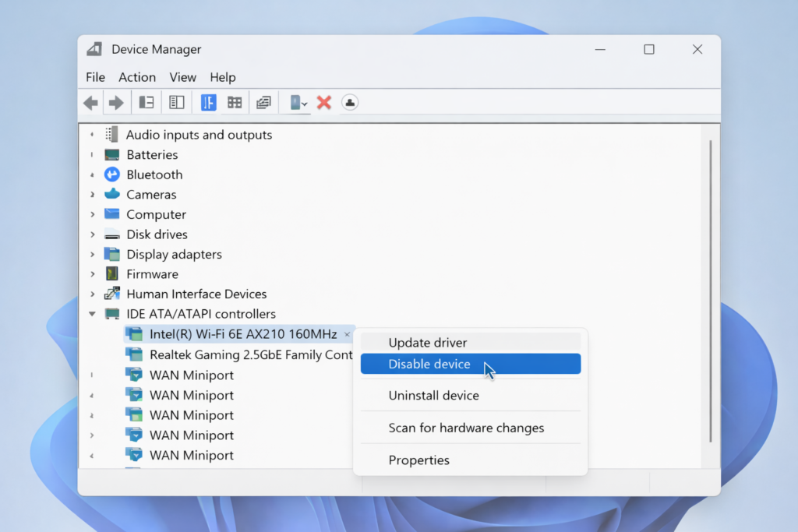Open the Help menu
Screen dimensions: 798x532
point(222,77)
